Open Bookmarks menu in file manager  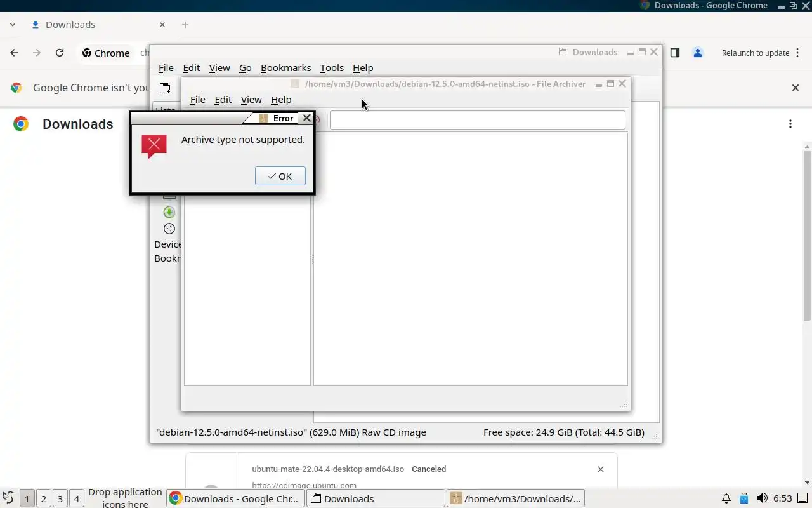click(285, 68)
